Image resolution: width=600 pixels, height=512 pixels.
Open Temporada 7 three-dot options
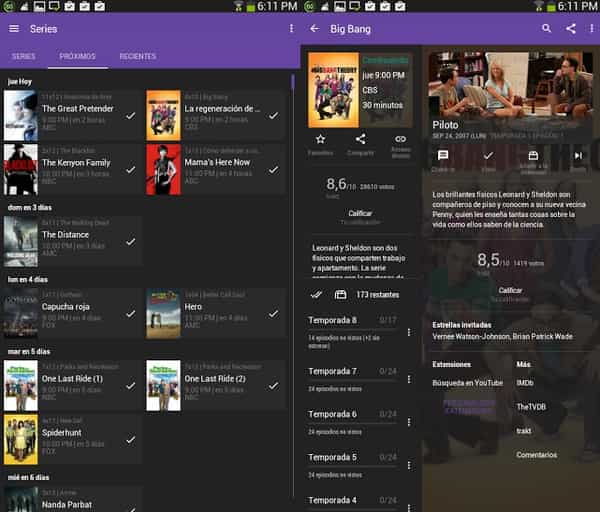pos(409,380)
